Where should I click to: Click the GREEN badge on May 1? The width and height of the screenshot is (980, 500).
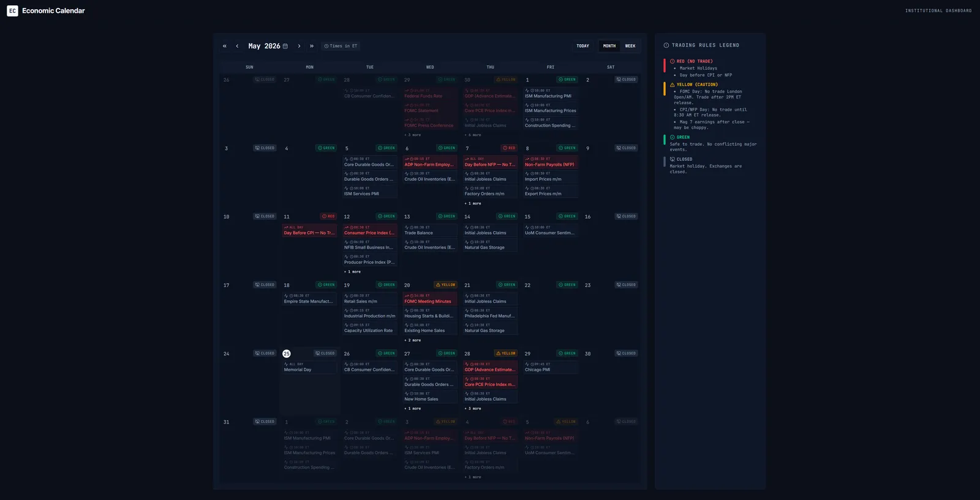click(x=567, y=80)
